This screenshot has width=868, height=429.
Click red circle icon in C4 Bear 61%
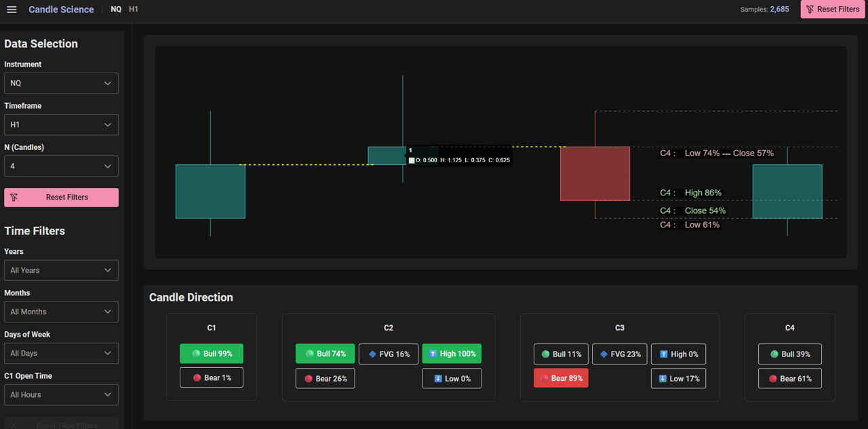[773, 379]
